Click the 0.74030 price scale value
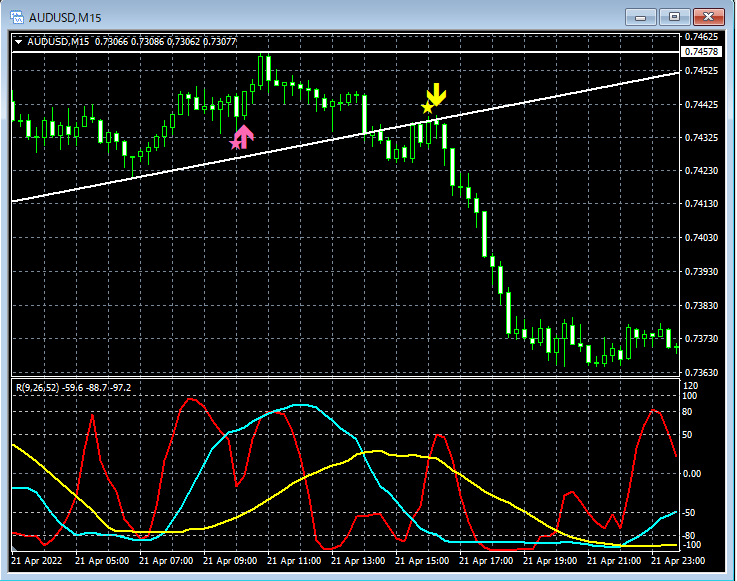Viewport: 737px width, 581px height. (x=701, y=237)
